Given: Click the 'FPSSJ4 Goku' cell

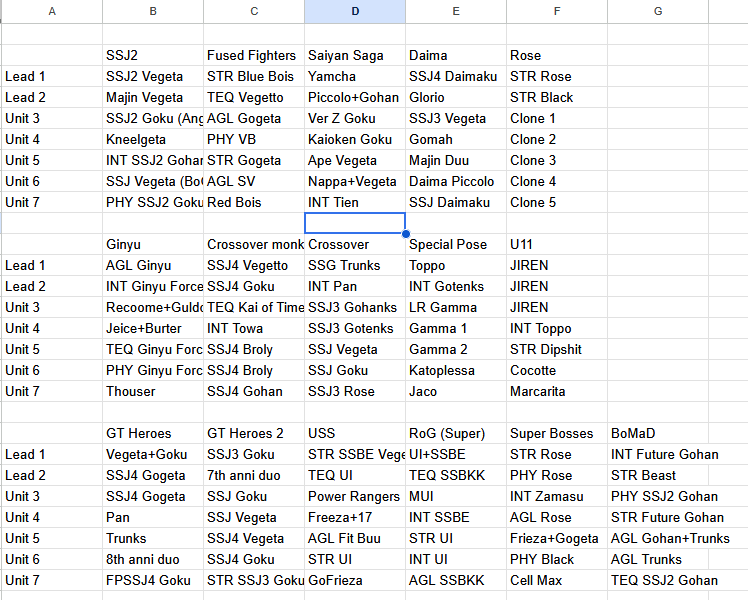Looking at the screenshot, I should 153,580.
